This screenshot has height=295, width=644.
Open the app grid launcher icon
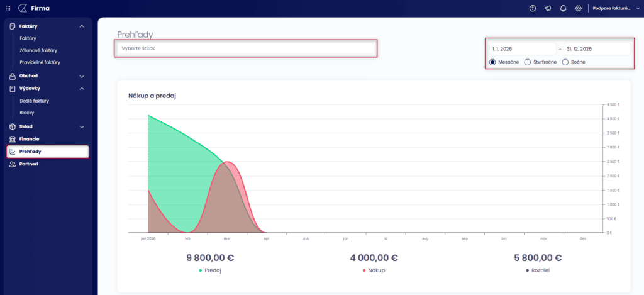pos(8,8)
